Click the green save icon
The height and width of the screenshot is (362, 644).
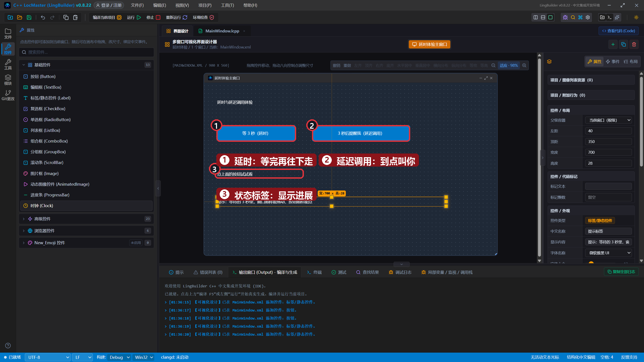[29, 17]
